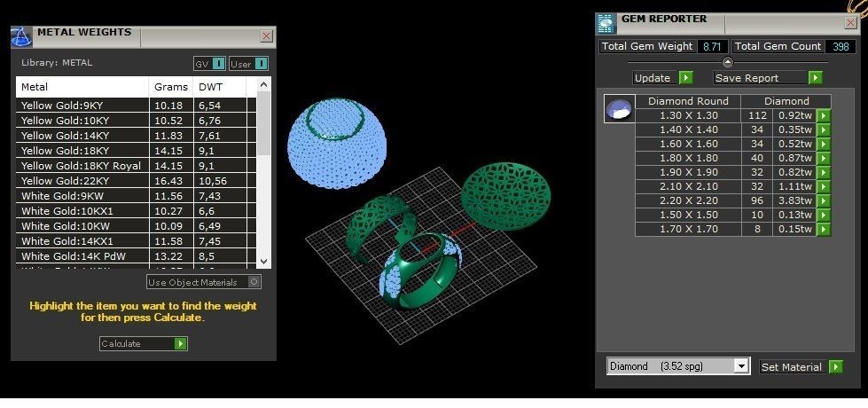Click the 1.11tw weight cell
Viewport: 868px width, 408px height.
tap(795, 186)
